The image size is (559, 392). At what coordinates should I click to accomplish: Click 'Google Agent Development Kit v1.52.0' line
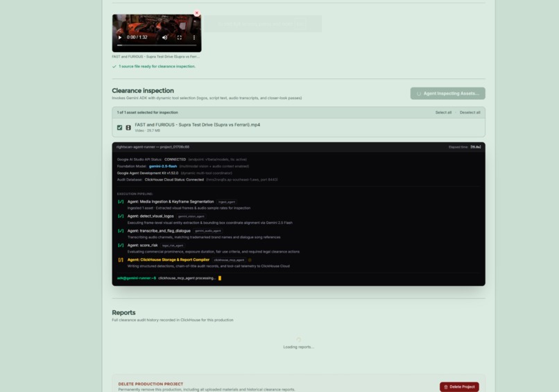(148, 173)
